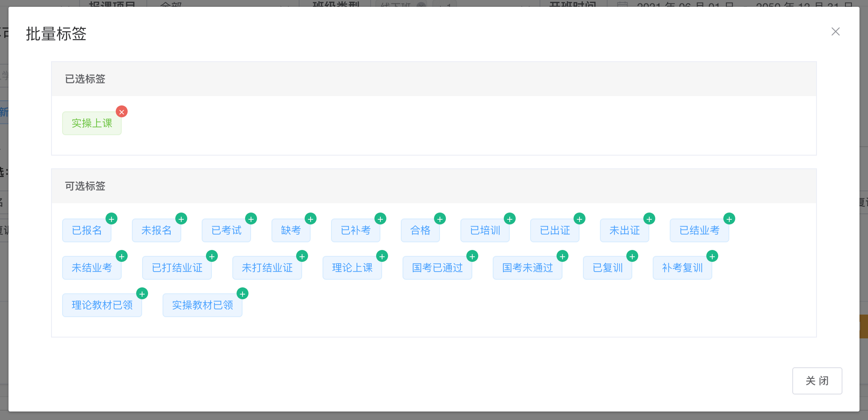The height and width of the screenshot is (420, 868).
Task: Click the 关闭 button
Action: pos(817,381)
